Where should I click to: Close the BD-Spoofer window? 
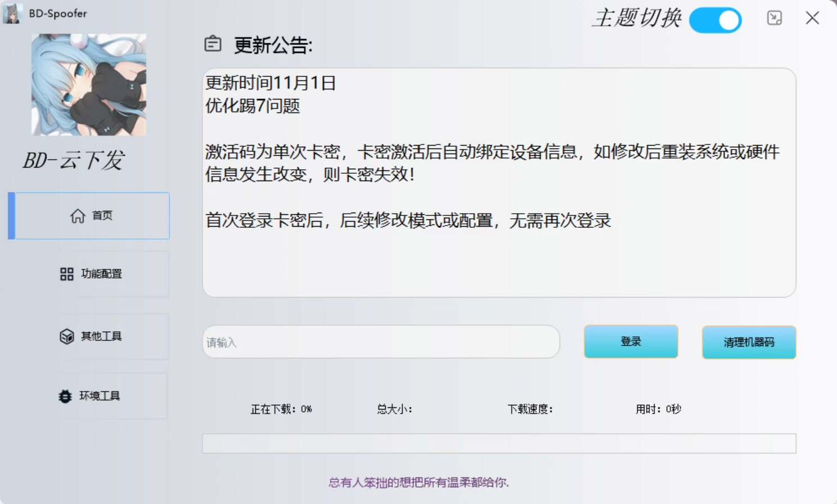812,18
